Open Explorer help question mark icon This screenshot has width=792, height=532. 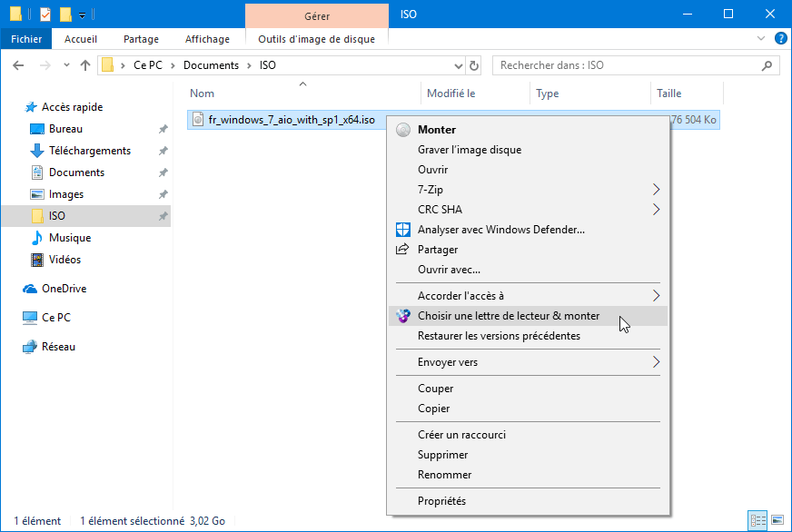pyautogui.click(x=780, y=38)
